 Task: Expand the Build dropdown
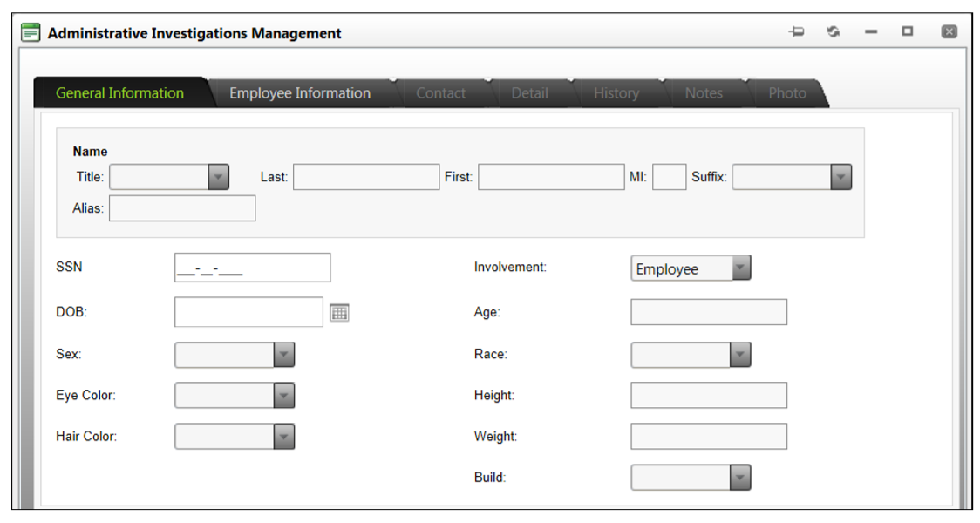pyautogui.click(x=740, y=478)
